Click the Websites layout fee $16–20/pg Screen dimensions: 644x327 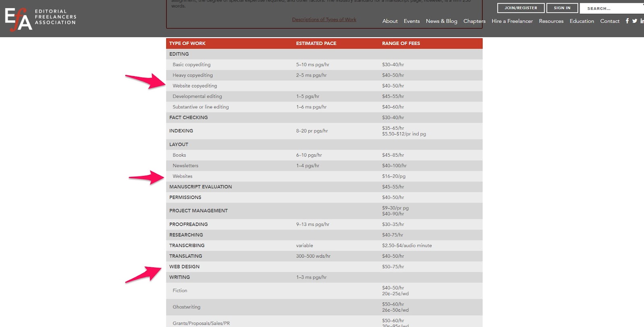pos(394,176)
